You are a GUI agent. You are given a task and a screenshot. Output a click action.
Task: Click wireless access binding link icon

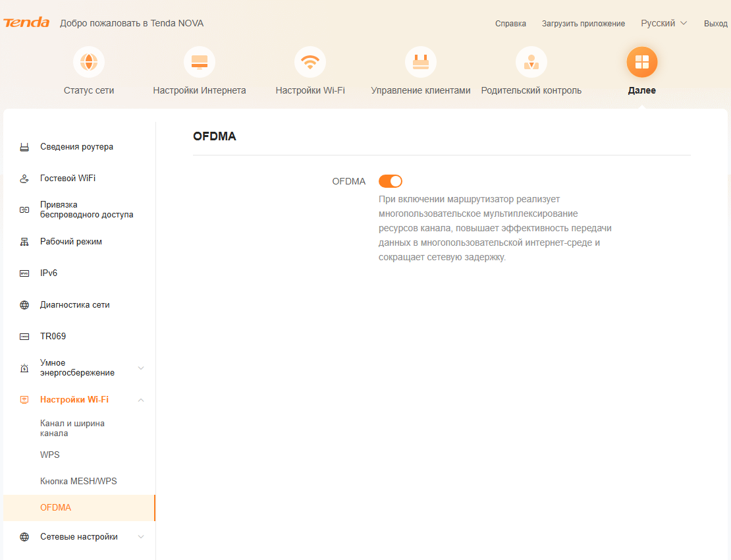(x=24, y=210)
